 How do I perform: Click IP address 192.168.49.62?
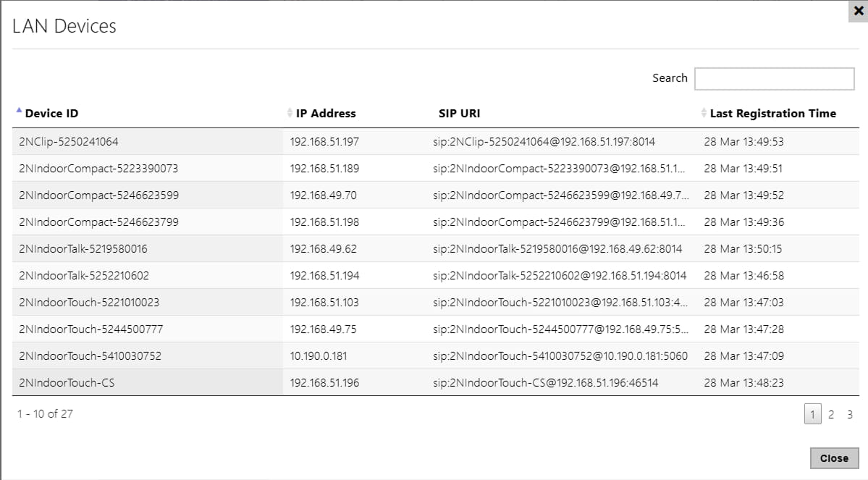(x=324, y=248)
